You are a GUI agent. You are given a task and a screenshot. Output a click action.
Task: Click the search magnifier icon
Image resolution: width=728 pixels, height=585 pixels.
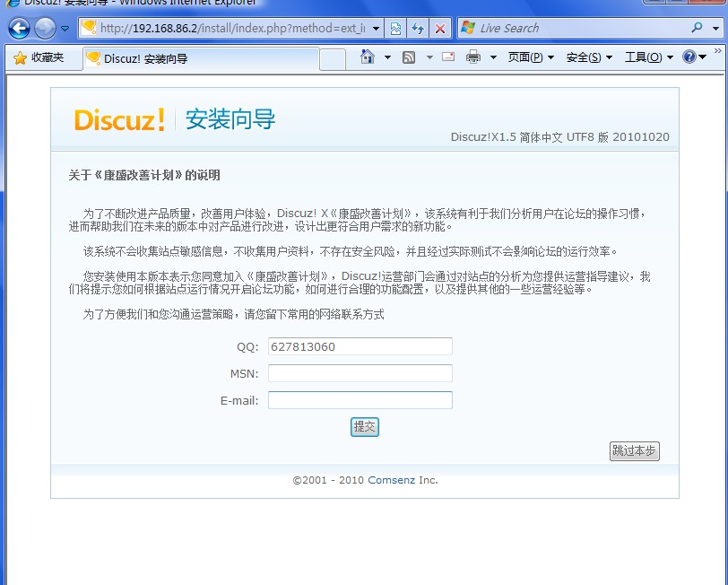pyautogui.click(x=697, y=28)
